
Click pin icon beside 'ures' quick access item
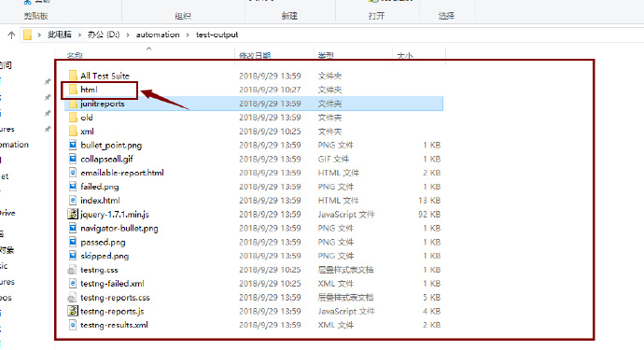point(48,129)
